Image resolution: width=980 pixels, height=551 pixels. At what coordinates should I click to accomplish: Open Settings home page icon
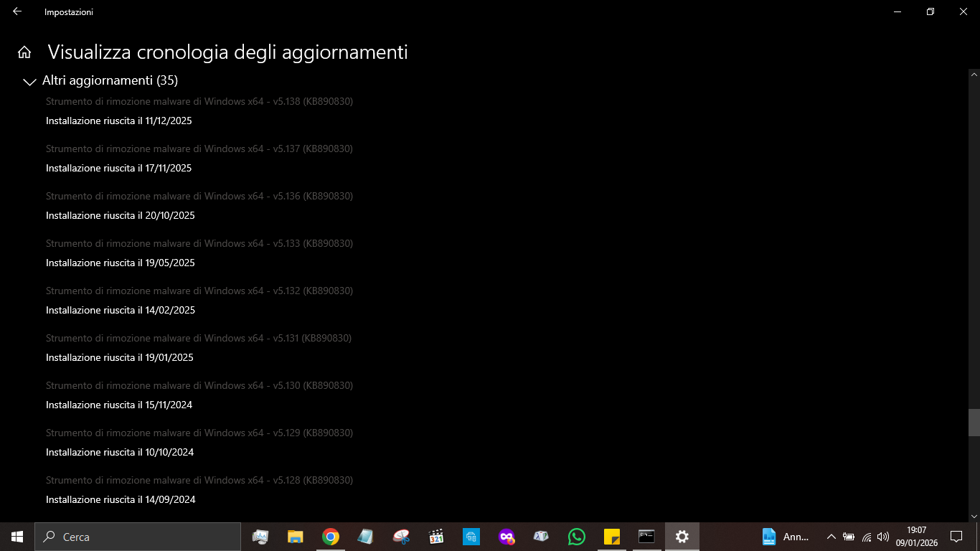(24, 52)
